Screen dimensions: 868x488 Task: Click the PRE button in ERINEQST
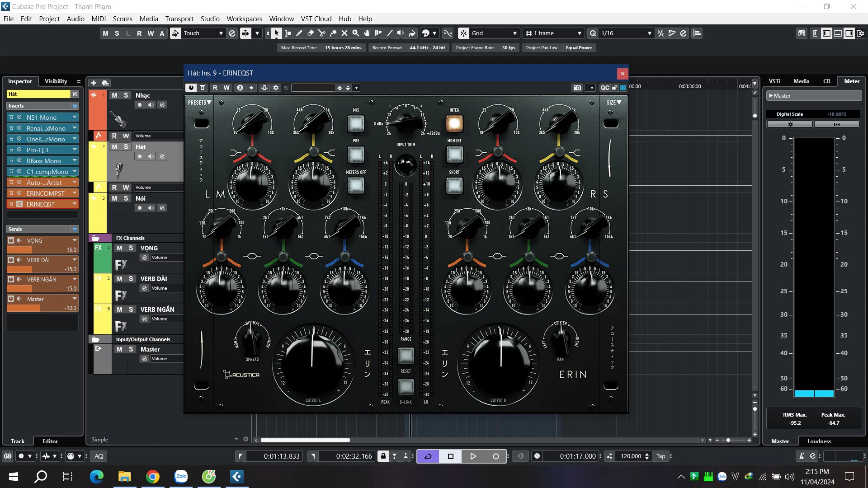(x=355, y=155)
